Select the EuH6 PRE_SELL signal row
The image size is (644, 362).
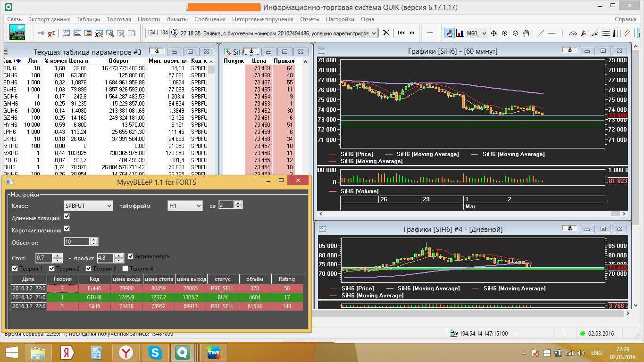coord(157,288)
